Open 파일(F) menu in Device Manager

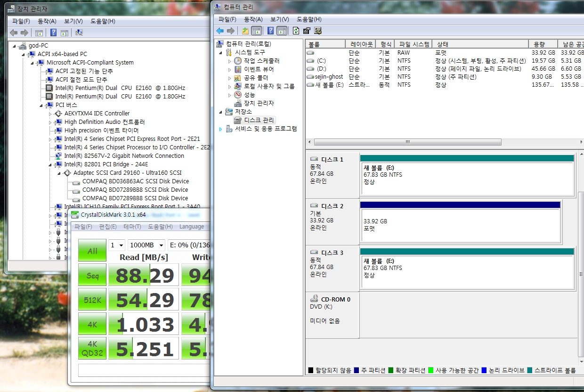[21, 21]
